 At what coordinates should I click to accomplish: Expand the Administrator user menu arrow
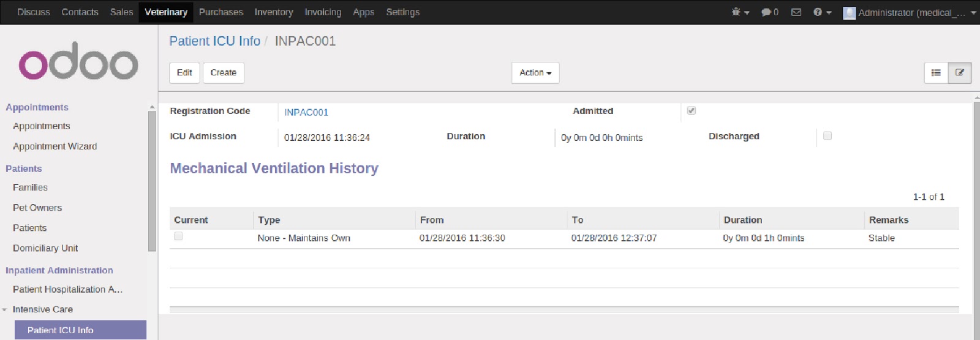(x=973, y=13)
